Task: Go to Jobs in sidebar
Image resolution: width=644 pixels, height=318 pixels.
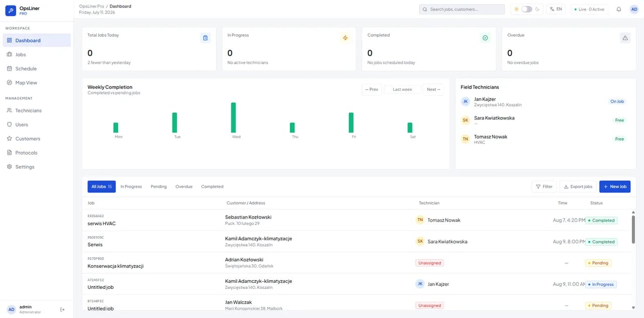Action: 36,54
